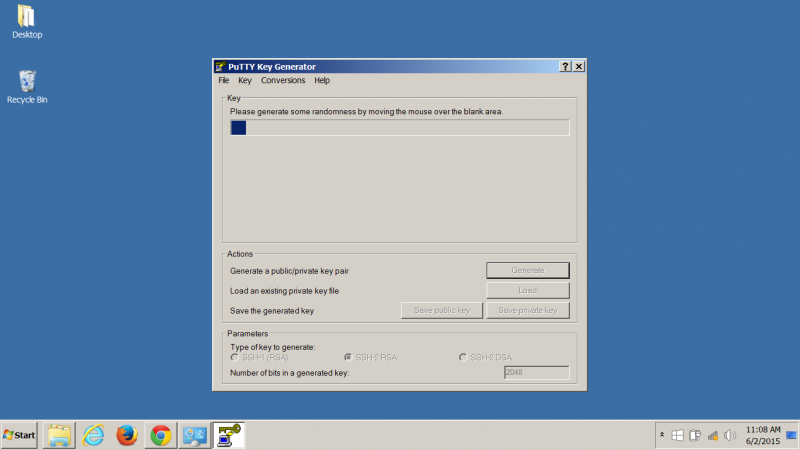Image resolution: width=800 pixels, height=450 pixels.
Task: Open the Conversions menu
Action: [x=283, y=80]
